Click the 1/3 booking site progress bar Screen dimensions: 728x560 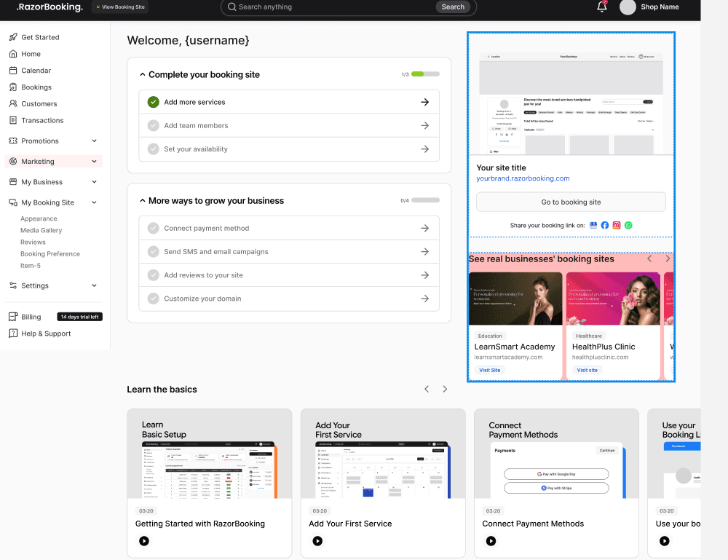pos(425,74)
